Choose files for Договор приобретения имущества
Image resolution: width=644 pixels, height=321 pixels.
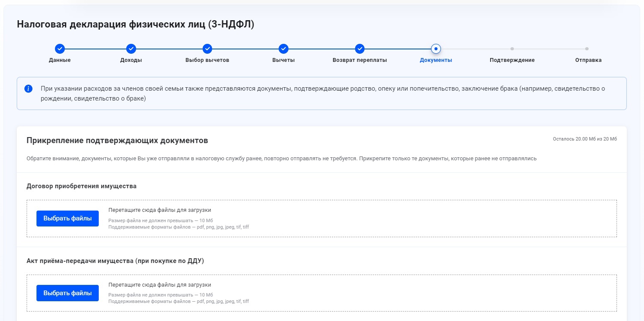point(67,218)
